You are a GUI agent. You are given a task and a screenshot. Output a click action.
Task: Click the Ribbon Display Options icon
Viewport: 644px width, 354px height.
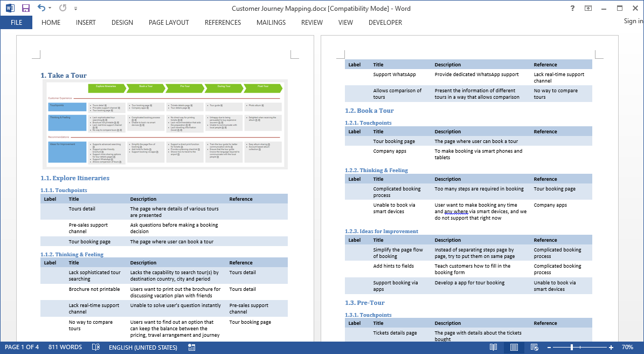tap(587, 8)
